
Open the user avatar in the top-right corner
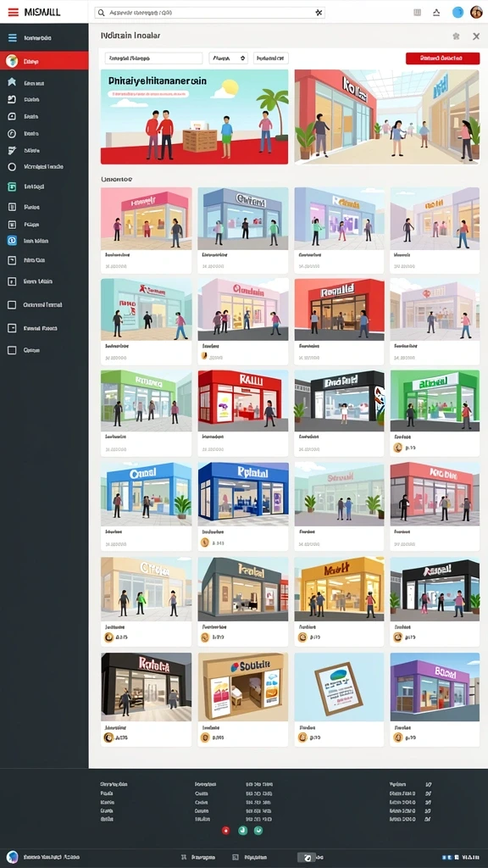pyautogui.click(x=476, y=12)
